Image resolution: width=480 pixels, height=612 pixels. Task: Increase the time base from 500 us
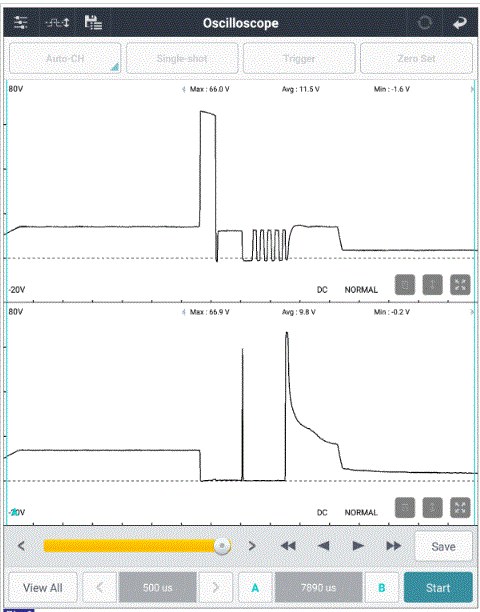(216, 587)
